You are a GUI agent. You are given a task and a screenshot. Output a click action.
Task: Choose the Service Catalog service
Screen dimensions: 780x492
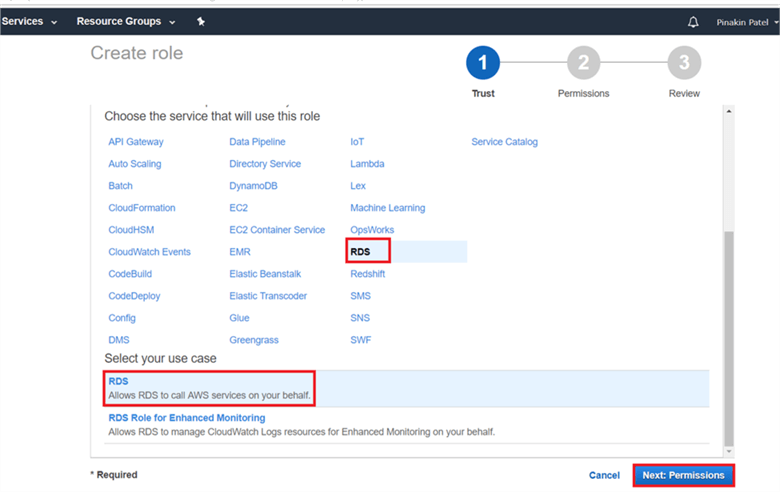tap(504, 142)
